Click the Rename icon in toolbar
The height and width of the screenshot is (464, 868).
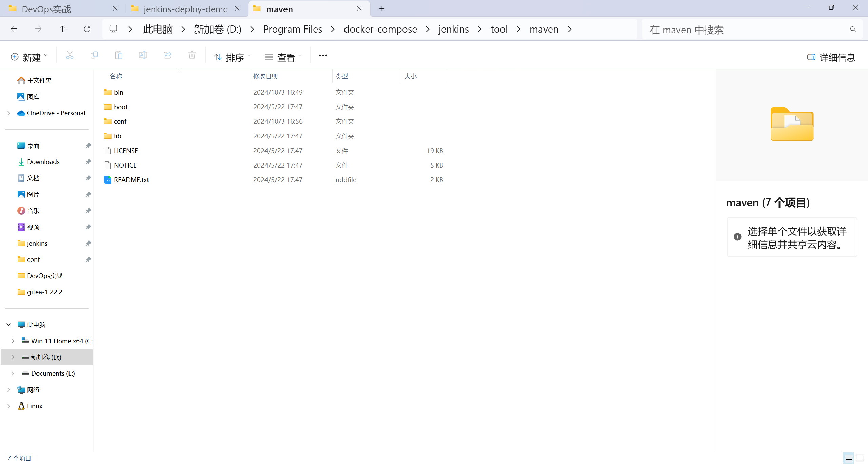point(143,55)
